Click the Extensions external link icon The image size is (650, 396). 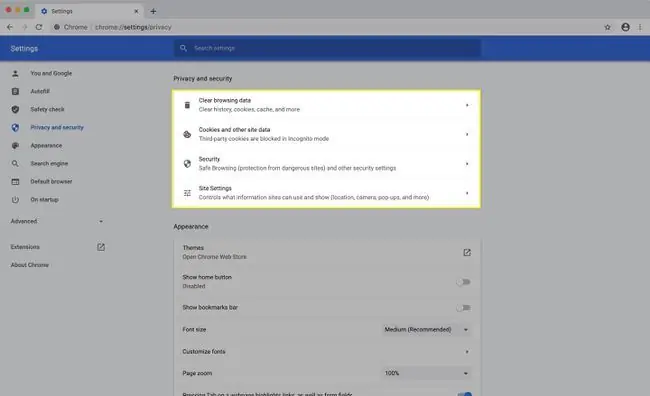(101, 247)
